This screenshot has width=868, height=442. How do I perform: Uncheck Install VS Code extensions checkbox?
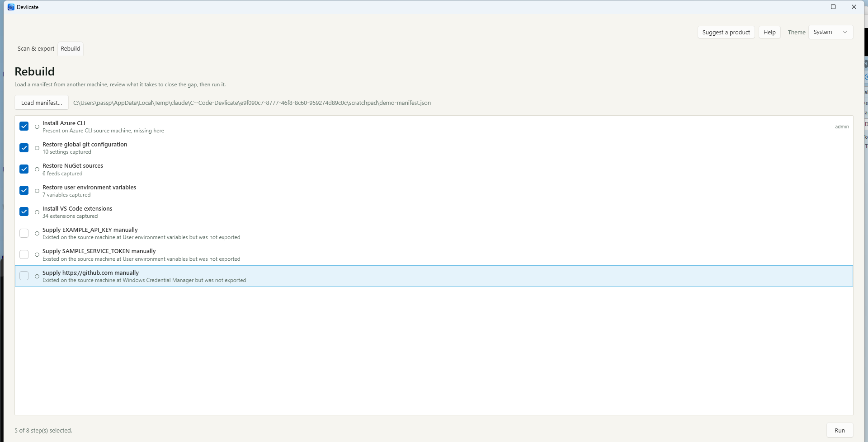[24, 212]
